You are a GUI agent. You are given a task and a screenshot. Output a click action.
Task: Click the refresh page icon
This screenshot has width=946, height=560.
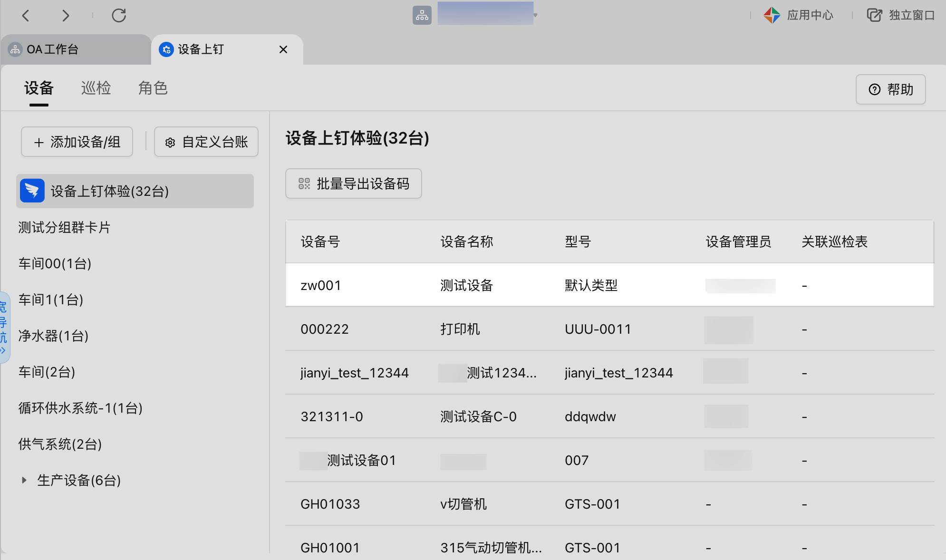point(119,16)
